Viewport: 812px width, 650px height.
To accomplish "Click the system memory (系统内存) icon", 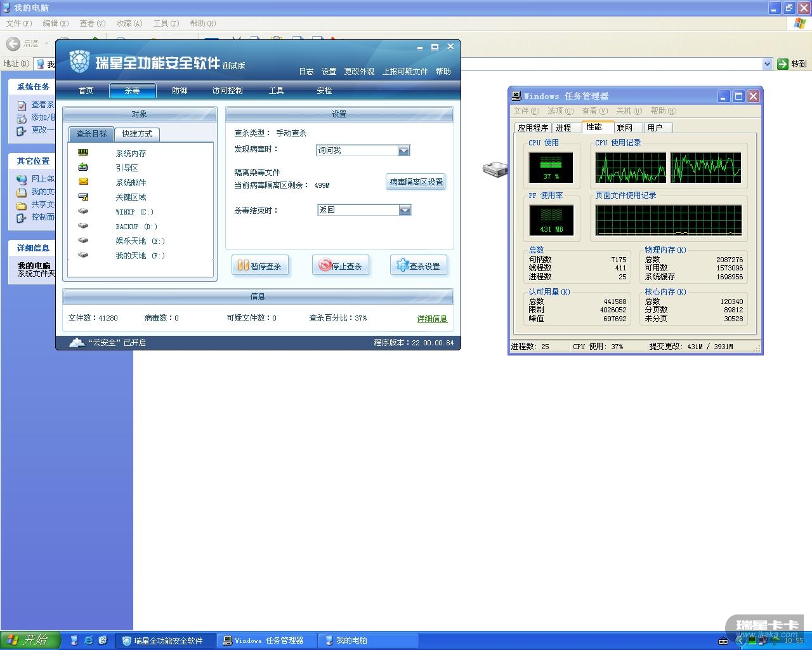I will (83, 152).
